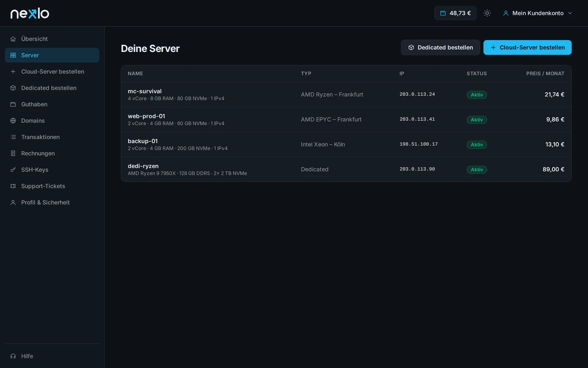Click the receipt icon beside Rechnungen
The image size is (588, 368).
[13, 153]
